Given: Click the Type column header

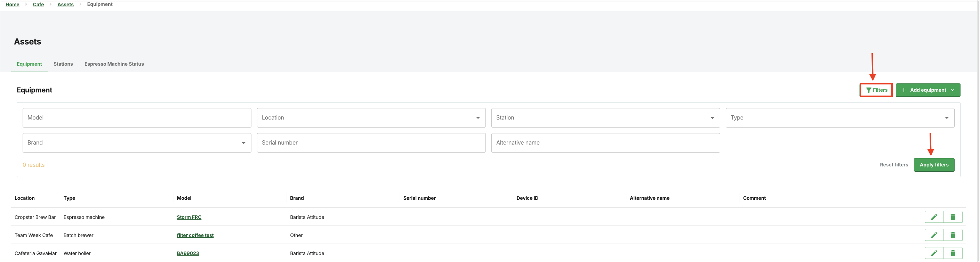Looking at the screenshot, I should coord(69,198).
